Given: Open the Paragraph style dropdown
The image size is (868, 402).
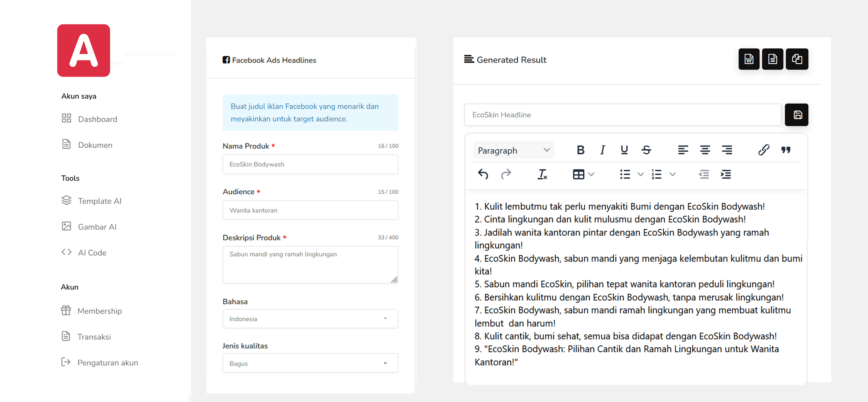Looking at the screenshot, I should (x=513, y=150).
